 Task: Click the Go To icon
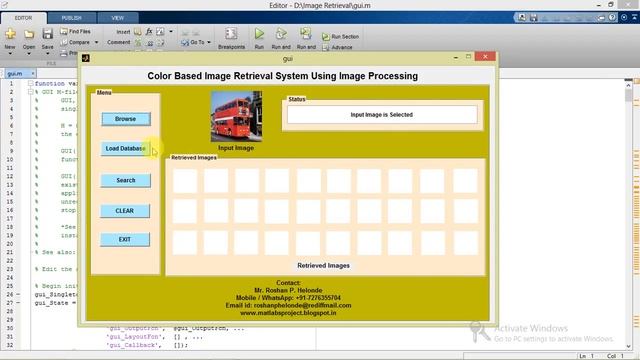pyautogui.click(x=185, y=42)
